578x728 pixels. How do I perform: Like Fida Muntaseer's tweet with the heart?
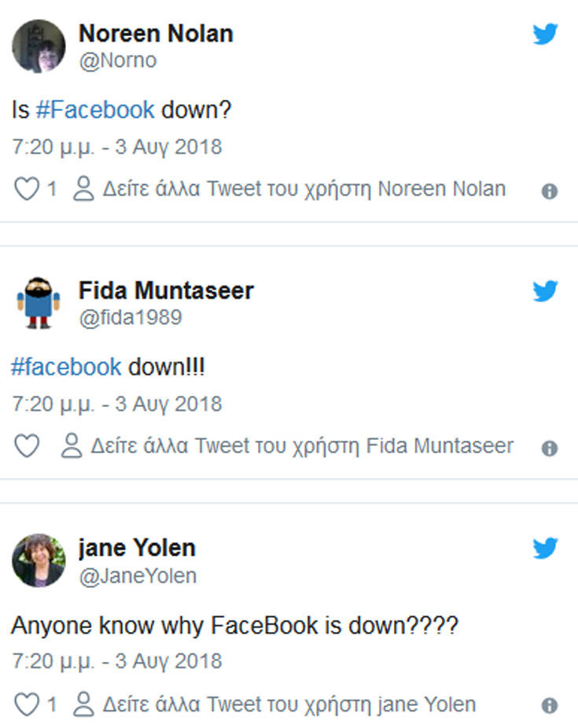coord(27,446)
